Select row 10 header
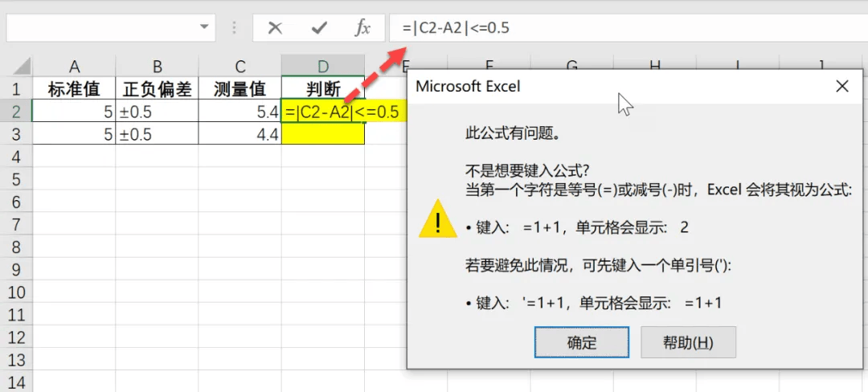This screenshot has height=392, width=868. (16, 292)
